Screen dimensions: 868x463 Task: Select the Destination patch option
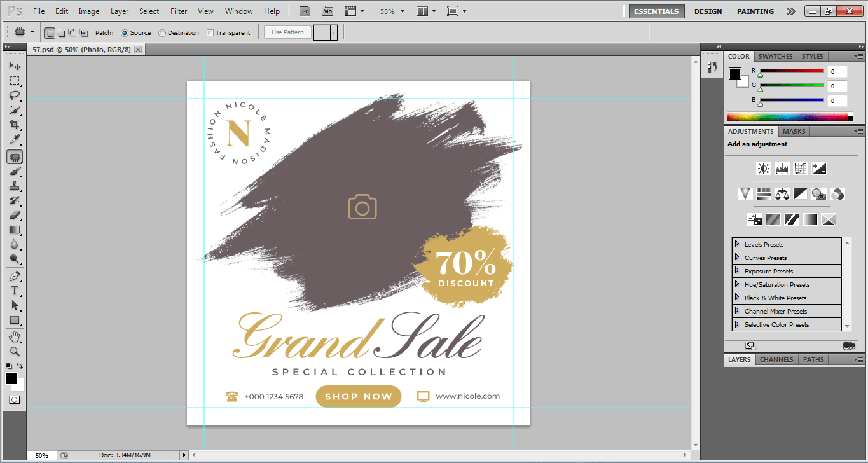tap(162, 33)
